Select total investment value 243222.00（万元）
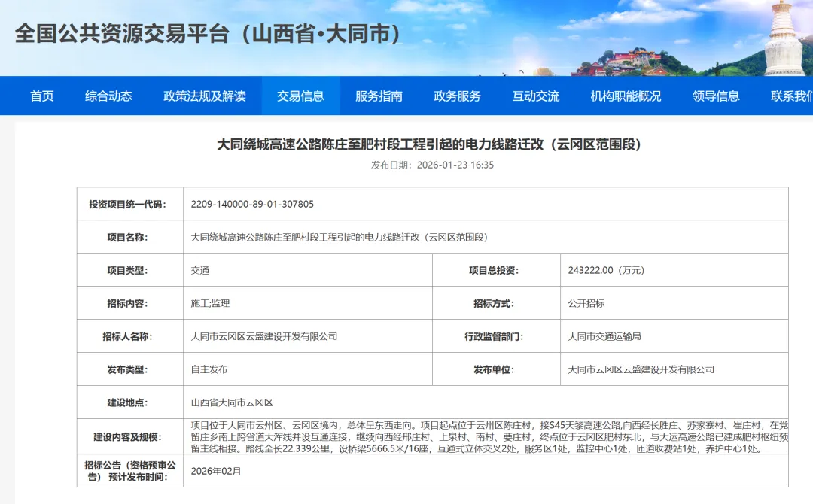 tap(606, 270)
